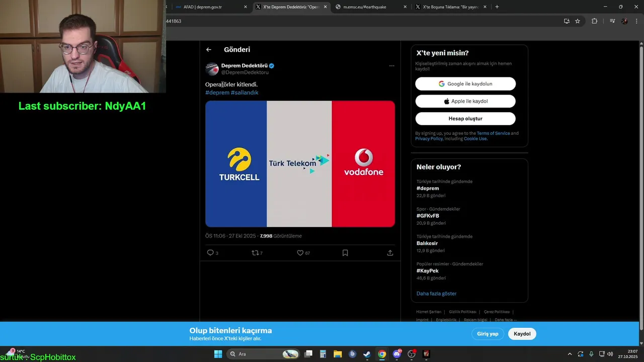Close the AFAD deprem.gov.tr tab
644x362 pixels.
pyautogui.click(x=246, y=7)
